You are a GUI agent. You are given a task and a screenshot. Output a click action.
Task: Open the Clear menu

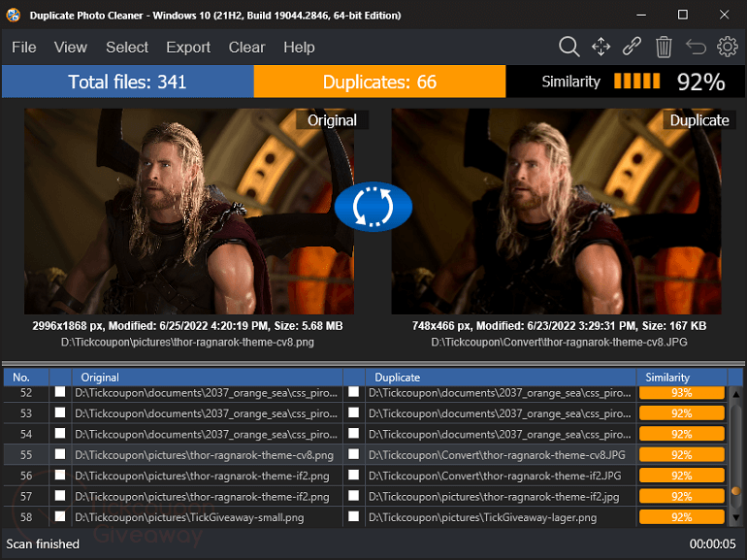(x=246, y=48)
